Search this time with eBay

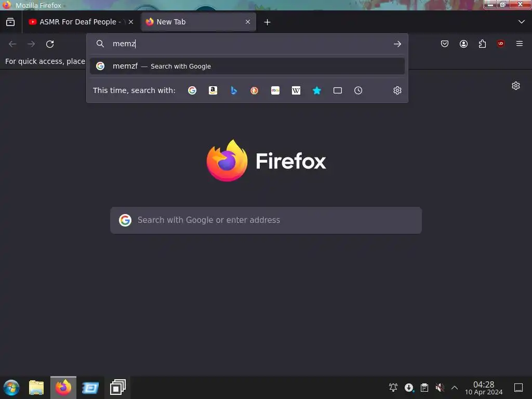pyautogui.click(x=275, y=90)
